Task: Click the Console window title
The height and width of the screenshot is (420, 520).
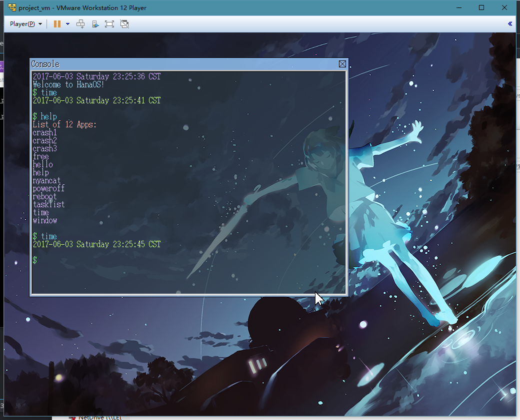Action: coord(45,64)
